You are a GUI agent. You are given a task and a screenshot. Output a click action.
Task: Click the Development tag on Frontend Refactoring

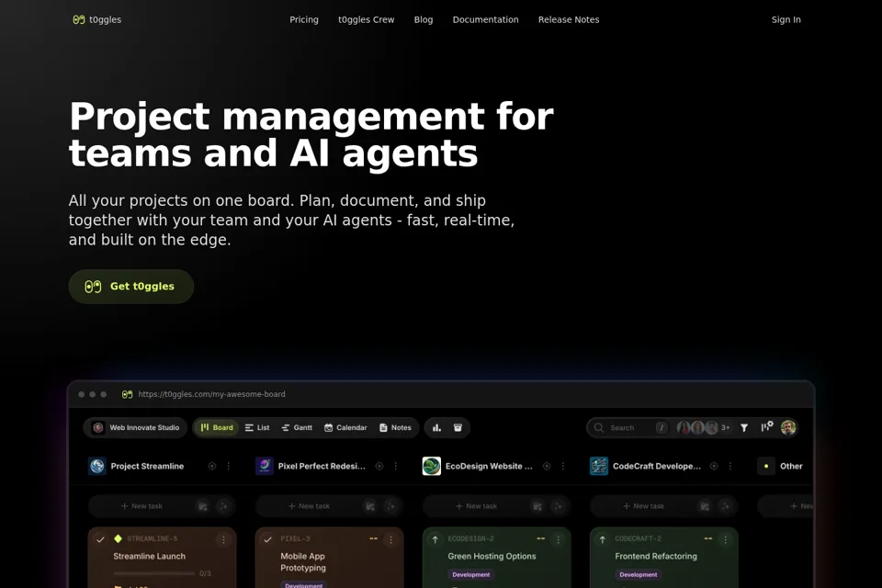638,574
